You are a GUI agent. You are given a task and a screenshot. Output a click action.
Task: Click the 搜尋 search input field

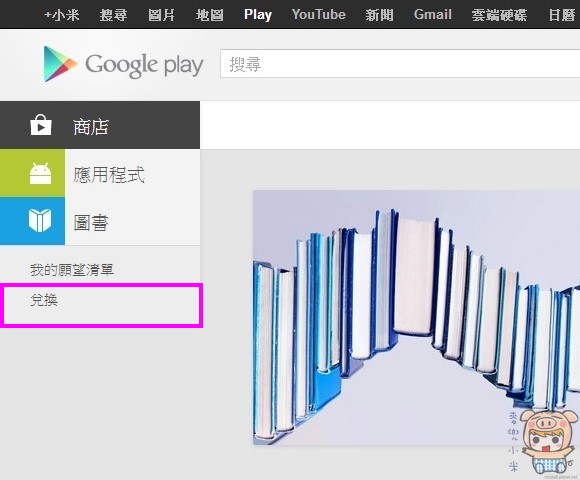[400, 64]
